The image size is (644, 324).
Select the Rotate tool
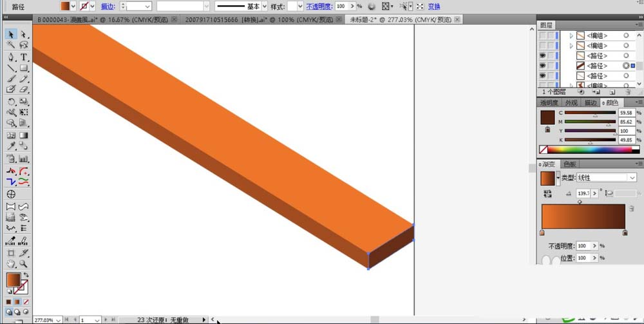(11, 101)
